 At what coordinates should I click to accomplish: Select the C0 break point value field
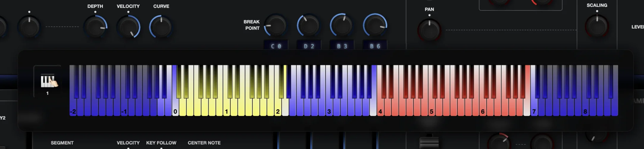(x=276, y=46)
